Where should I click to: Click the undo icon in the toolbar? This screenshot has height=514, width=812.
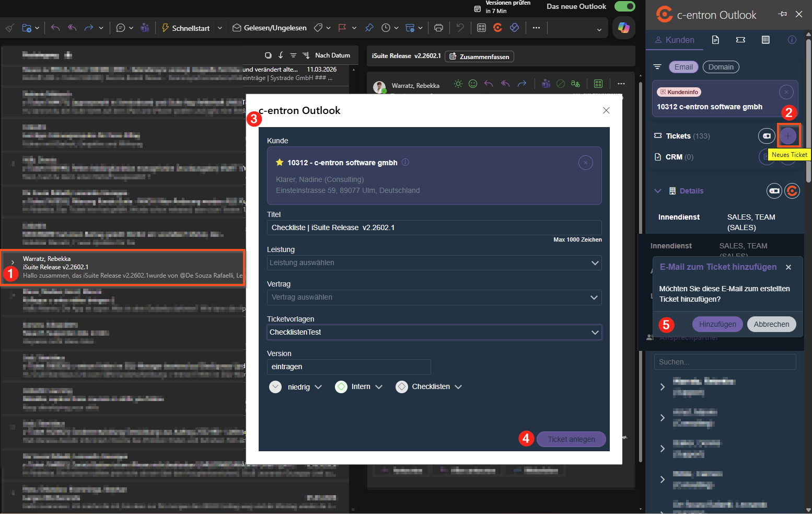click(x=460, y=28)
